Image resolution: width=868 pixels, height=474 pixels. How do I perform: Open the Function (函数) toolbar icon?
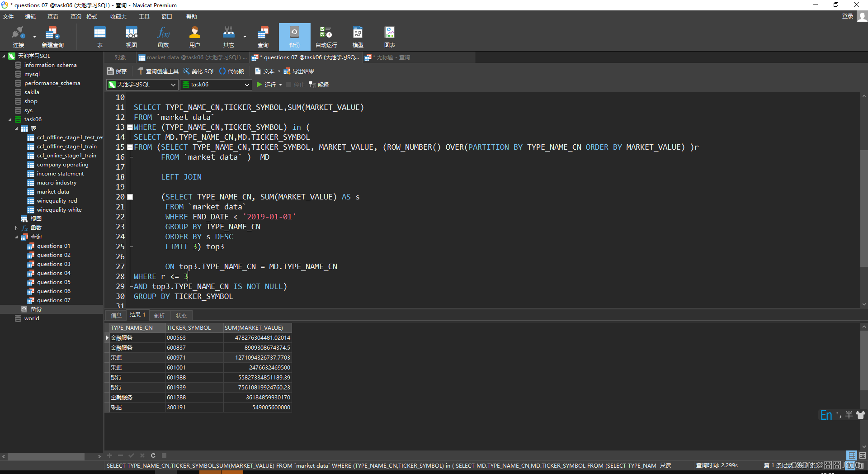(163, 37)
